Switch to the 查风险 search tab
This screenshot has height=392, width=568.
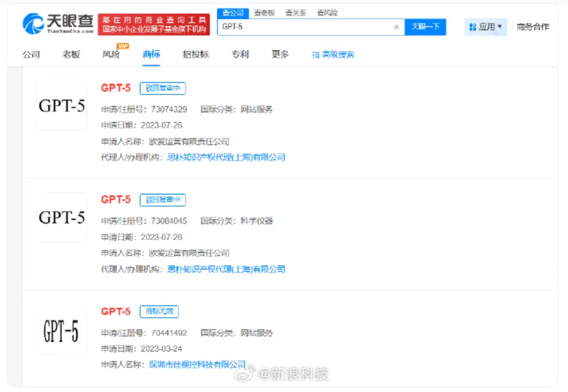click(x=327, y=13)
